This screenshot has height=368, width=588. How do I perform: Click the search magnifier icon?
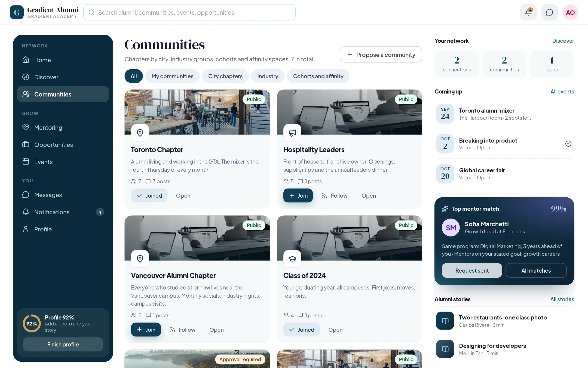click(x=91, y=13)
